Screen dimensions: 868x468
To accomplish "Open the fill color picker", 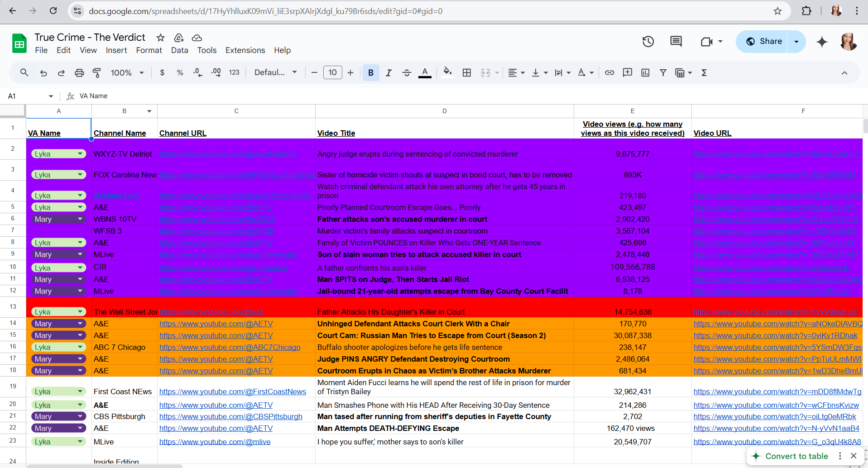I will pos(447,72).
